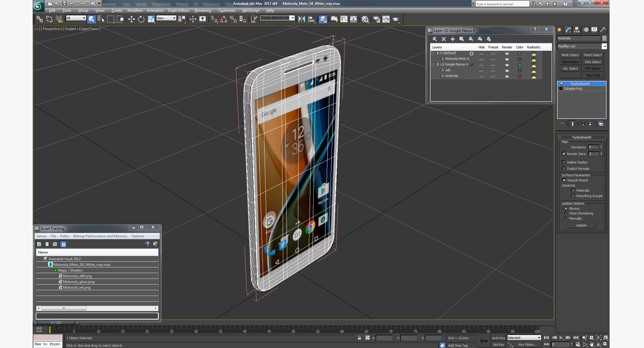Create new layer in Layer dialog
Screen dimensions: 644x348
435,39
